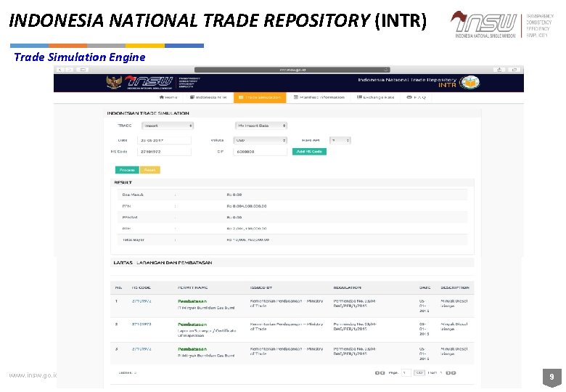Image resolution: width=566 pixels, height=392 pixels.
Task: Click HS code link in row 2
Action: [x=141, y=324]
